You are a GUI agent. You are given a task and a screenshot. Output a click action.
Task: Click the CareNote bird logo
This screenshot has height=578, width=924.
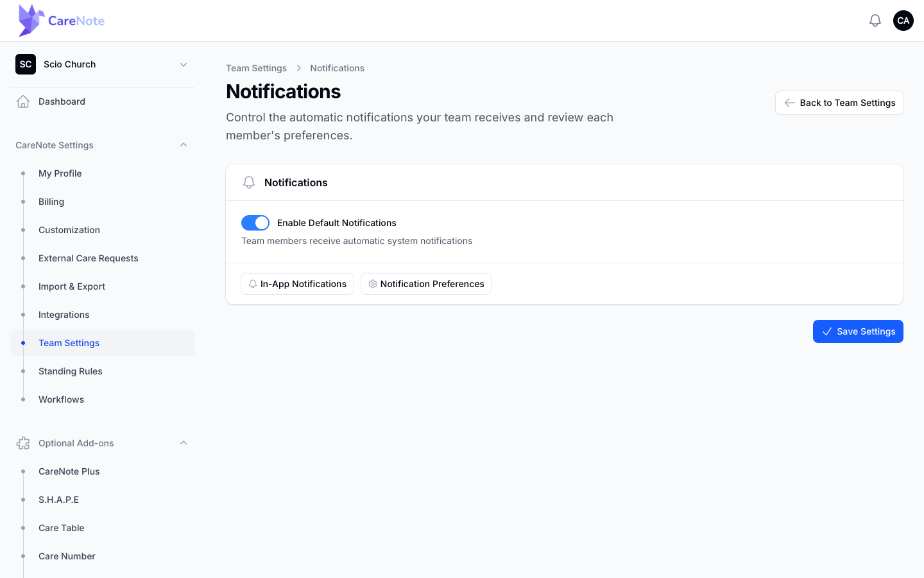pos(31,21)
